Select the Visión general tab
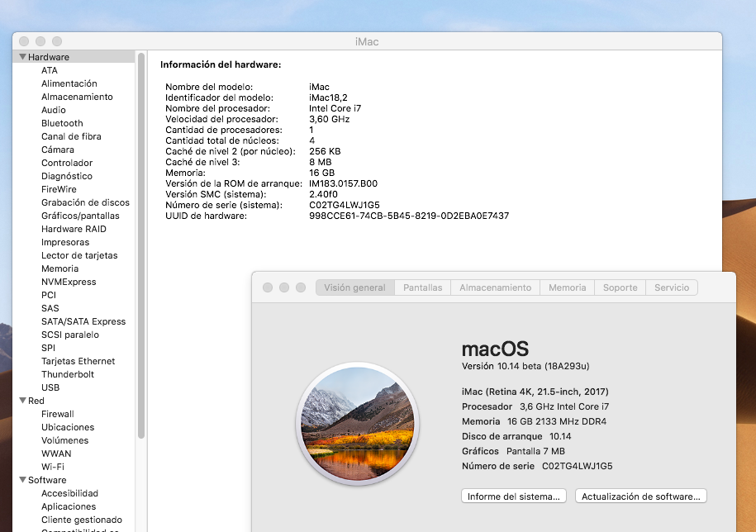 [x=354, y=287]
